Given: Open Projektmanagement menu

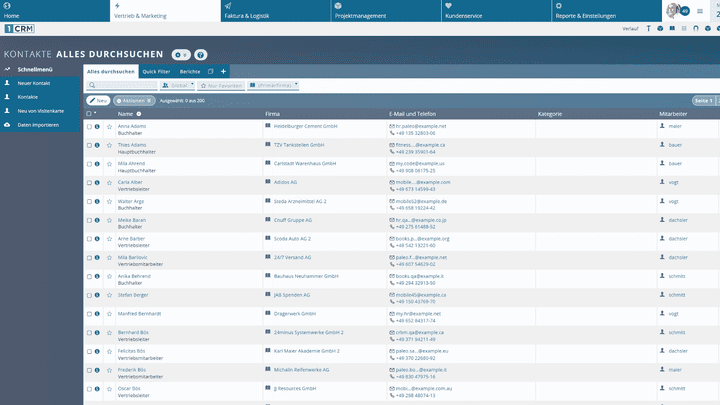Looking at the screenshot, I should 386,11.
